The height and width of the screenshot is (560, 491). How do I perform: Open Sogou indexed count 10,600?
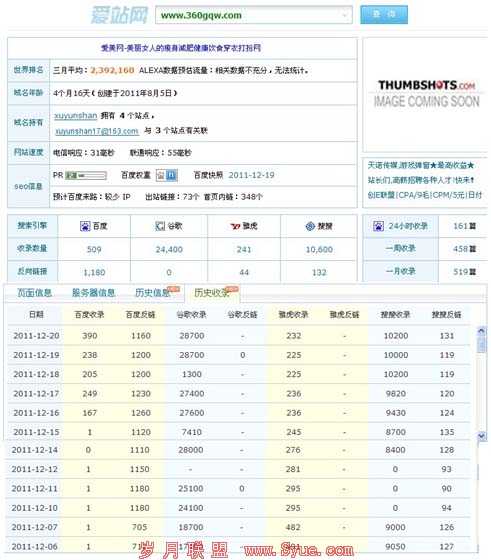coord(319,249)
